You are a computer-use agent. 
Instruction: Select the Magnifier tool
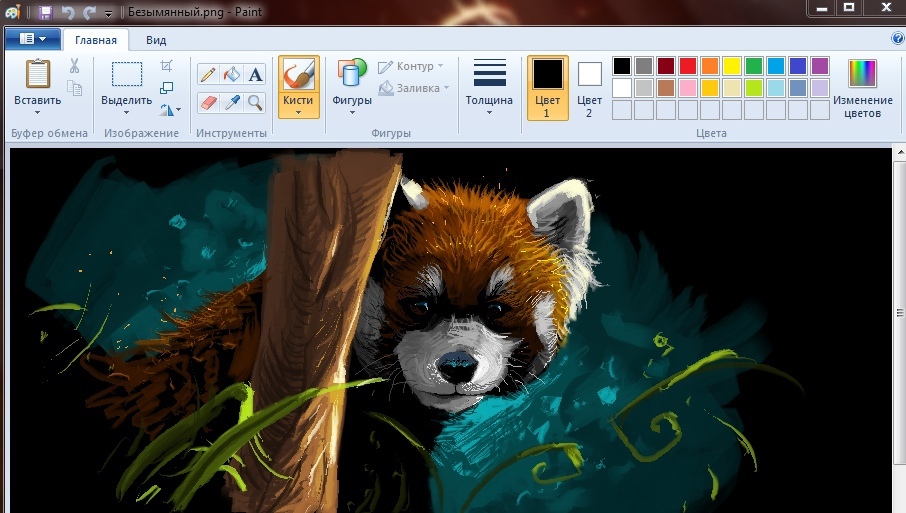[255, 103]
